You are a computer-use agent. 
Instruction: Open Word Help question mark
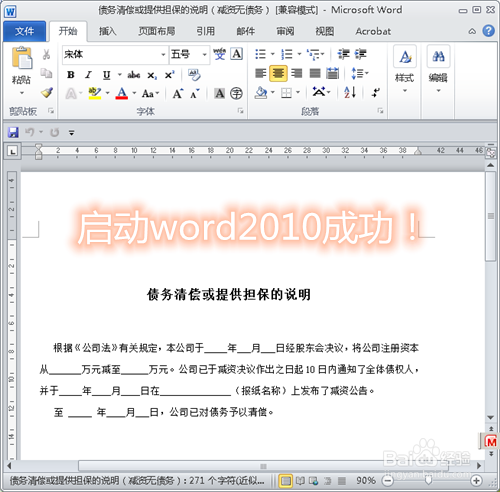(488, 31)
